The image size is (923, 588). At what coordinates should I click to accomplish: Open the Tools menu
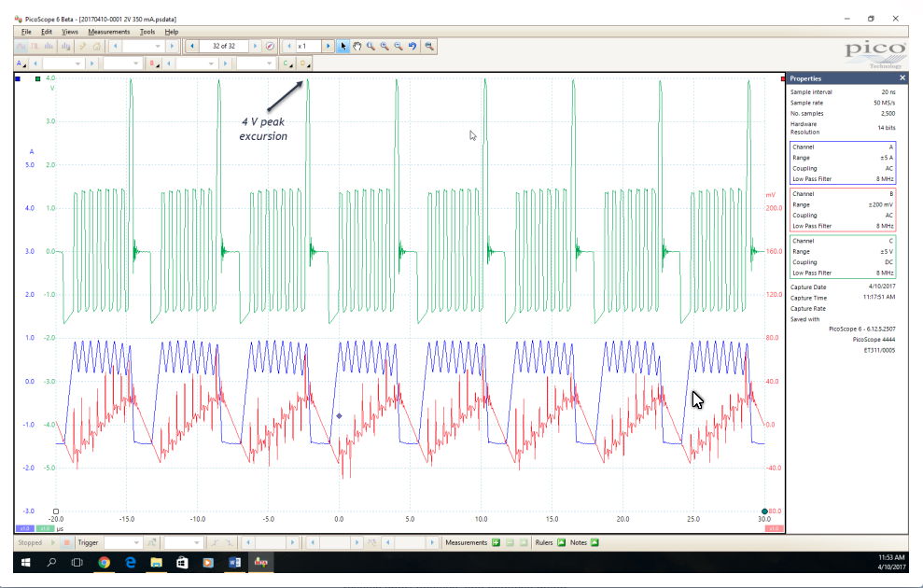(147, 32)
